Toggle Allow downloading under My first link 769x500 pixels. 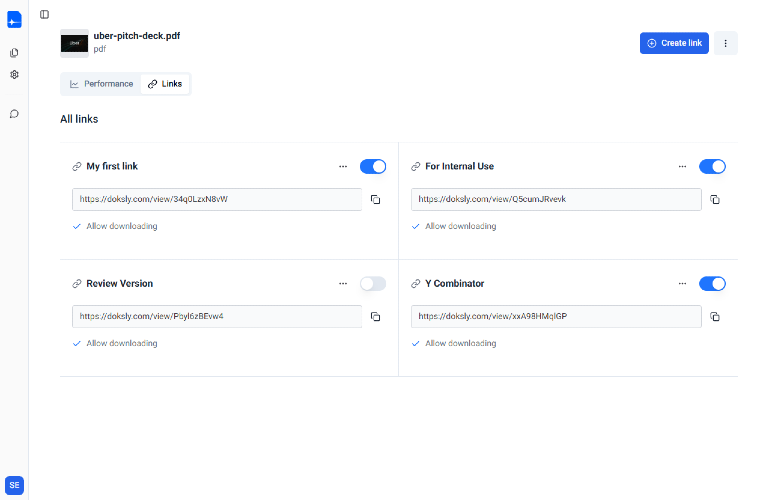pyautogui.click(x=115, y=226)
